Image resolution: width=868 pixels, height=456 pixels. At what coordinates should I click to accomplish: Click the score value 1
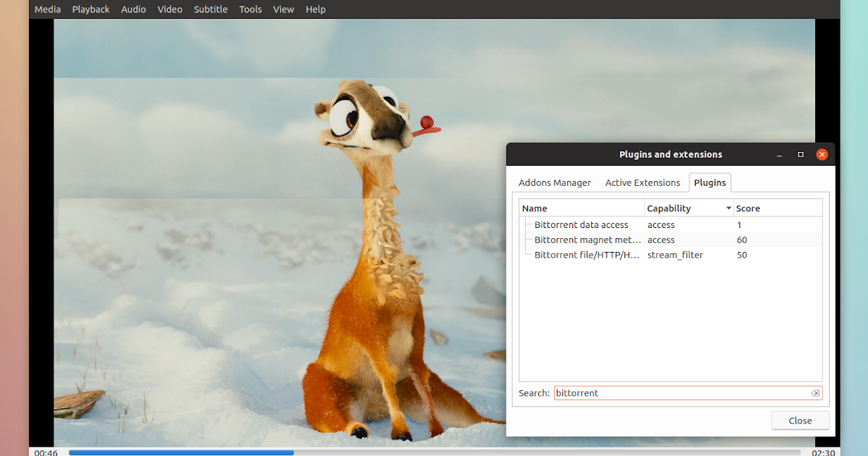[739, 225]
